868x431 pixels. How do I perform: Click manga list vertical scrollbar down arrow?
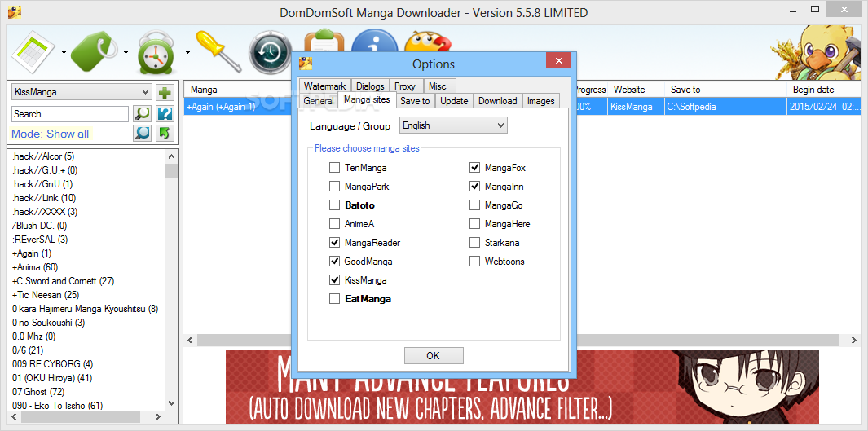tap(171, 403)
